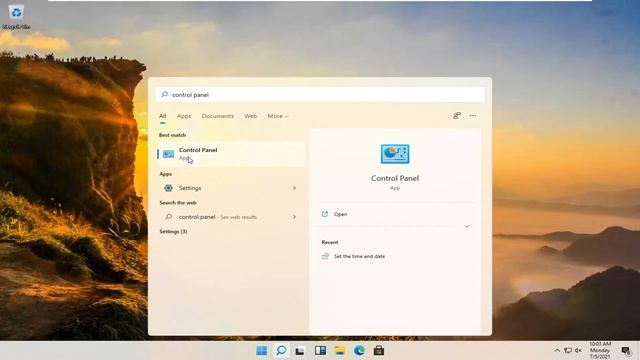
Task: Launch Microsoft Edge from the taskbar
Action: pos(359,351)
